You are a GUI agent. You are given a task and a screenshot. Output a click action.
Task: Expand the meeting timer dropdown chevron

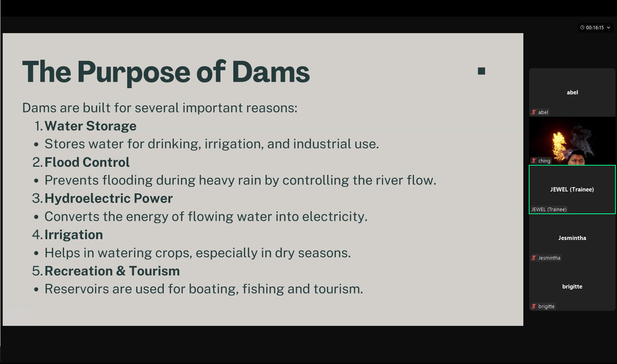609,28
